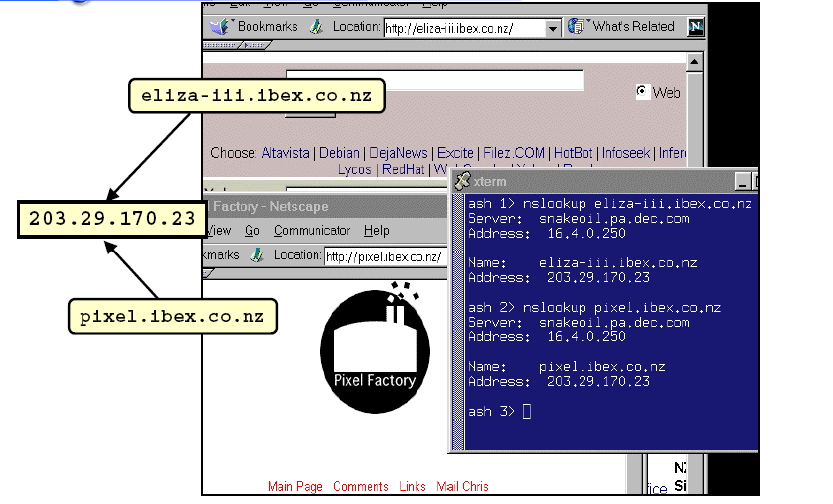Minimize the xterm window
The image size is (833, 504).
(x=742, y=181)
